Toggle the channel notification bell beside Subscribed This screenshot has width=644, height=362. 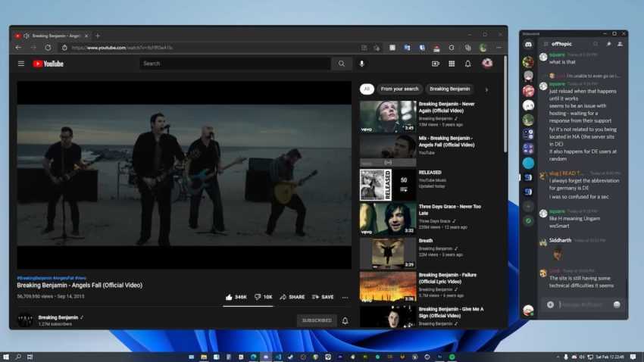click(x=345, y=320)
